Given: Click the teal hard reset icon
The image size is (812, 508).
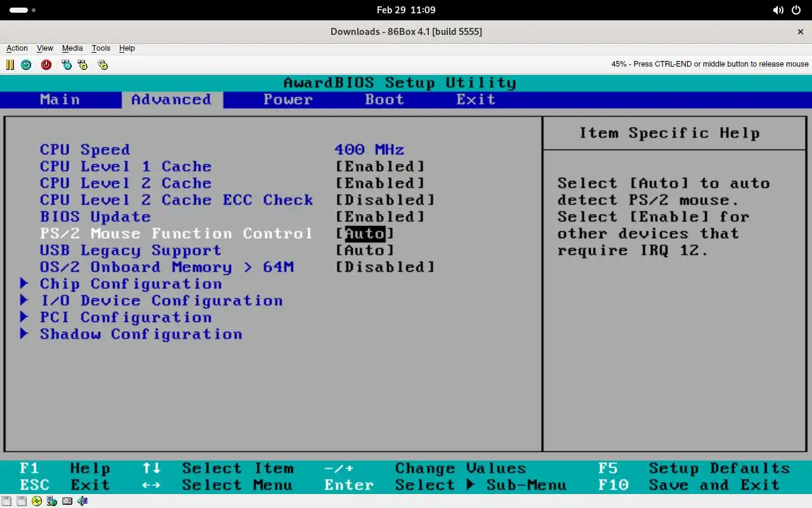Looking at the screenshot, I should 26,64.
